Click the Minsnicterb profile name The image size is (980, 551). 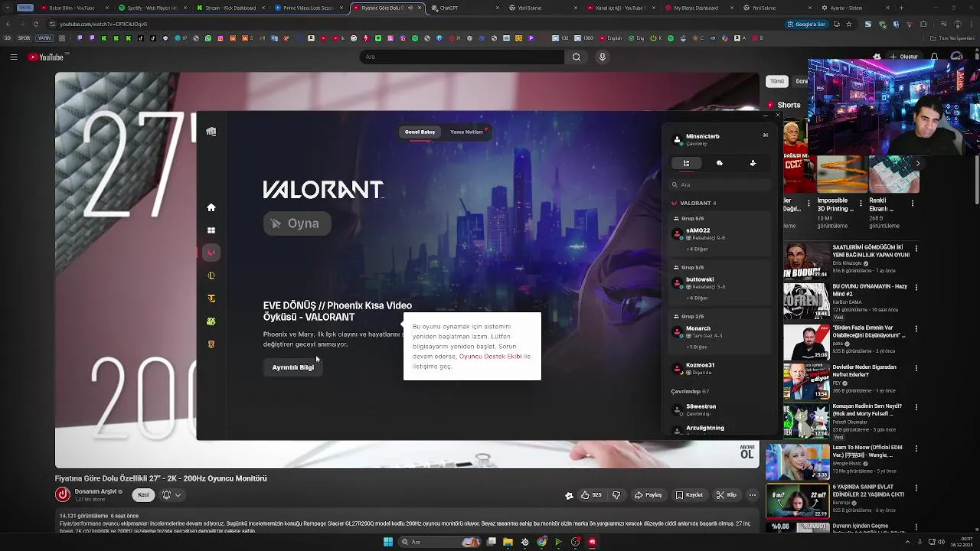[x=703, y=136]
